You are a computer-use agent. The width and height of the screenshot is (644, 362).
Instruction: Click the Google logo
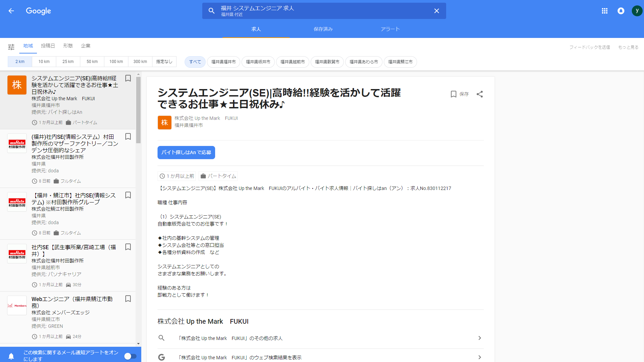[38, 11]
